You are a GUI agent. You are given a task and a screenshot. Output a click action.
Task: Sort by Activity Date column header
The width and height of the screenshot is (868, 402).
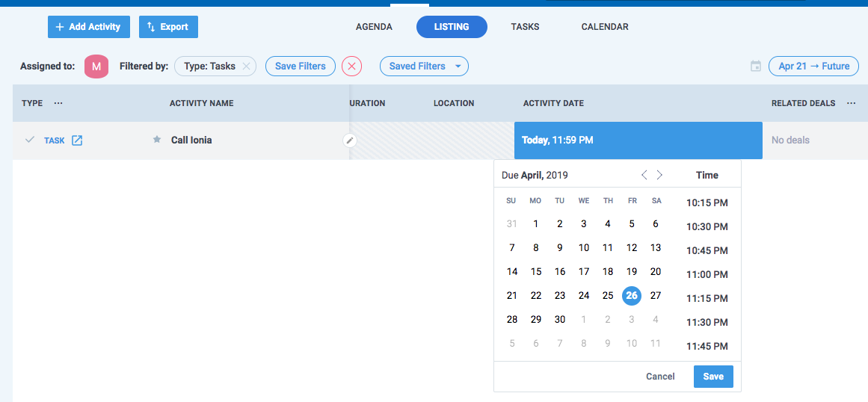click(553, 103)
